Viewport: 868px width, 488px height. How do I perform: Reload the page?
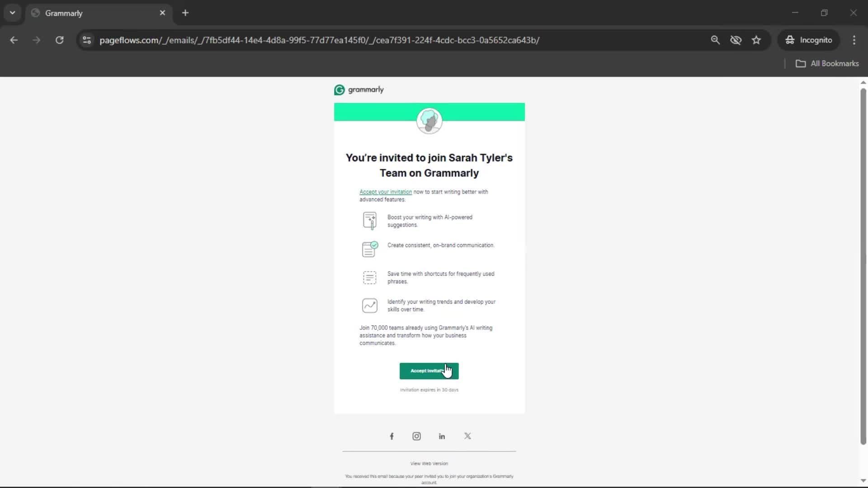(59, 40)
